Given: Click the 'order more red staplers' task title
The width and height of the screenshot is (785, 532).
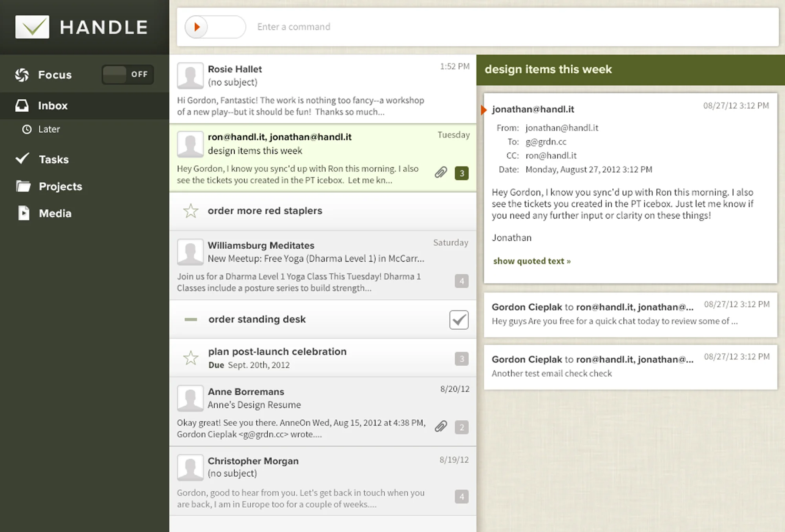Looking at the screenshot, I should pyautogui.click(x=265, y=211).
